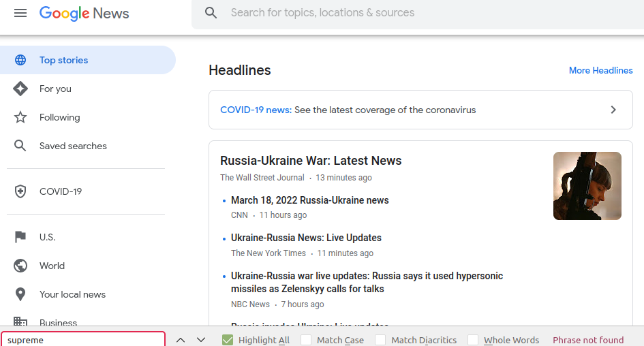Open the hamburger main menu
The height and width of the screenshot is (346, 644).
(x=20, y=13)
